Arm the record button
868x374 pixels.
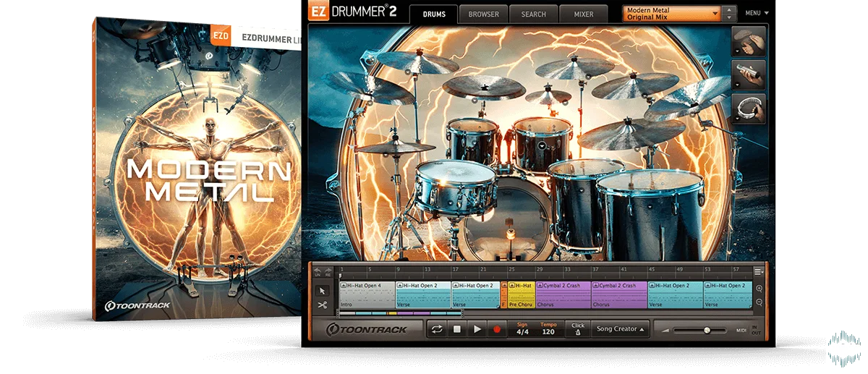(497, 329)
